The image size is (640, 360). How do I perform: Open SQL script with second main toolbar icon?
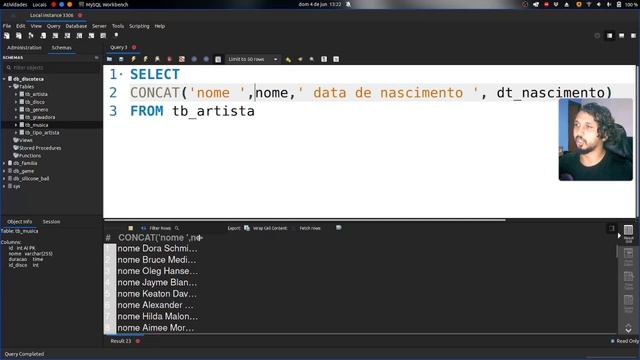point(19,36)
